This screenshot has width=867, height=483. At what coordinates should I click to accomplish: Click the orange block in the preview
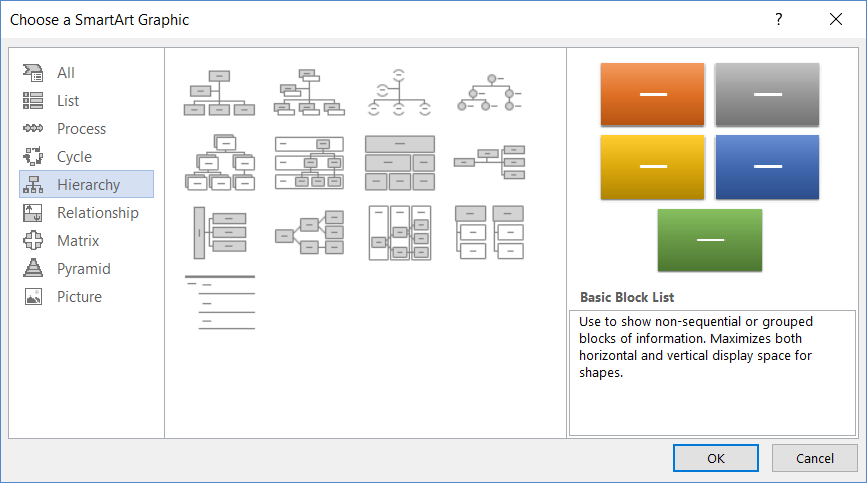point(652,94)
